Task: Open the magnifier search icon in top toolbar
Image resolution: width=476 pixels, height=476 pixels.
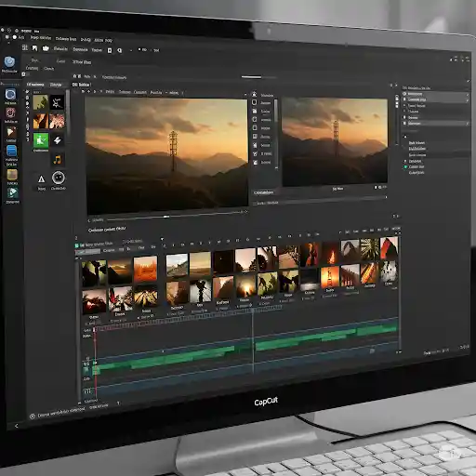Action: tap(120, 50)
